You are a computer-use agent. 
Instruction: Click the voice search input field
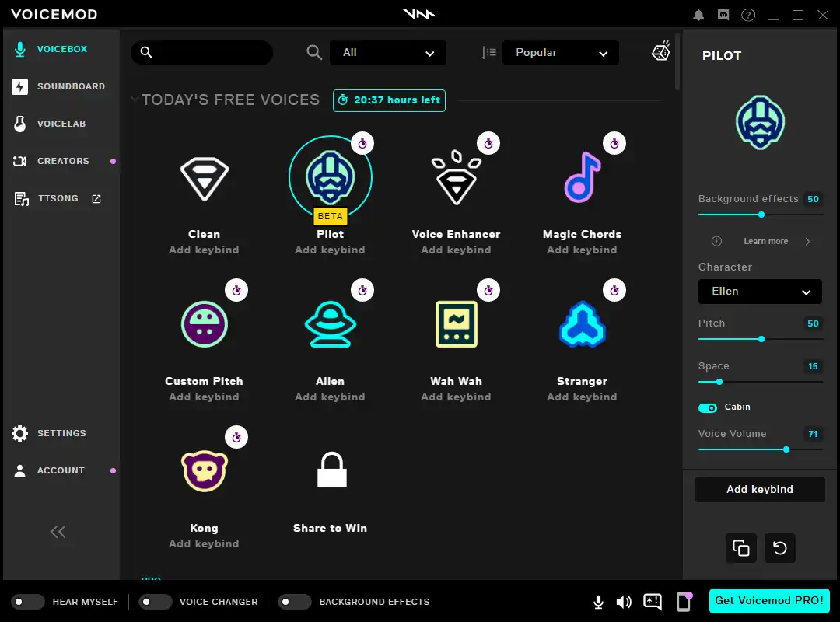202,53
